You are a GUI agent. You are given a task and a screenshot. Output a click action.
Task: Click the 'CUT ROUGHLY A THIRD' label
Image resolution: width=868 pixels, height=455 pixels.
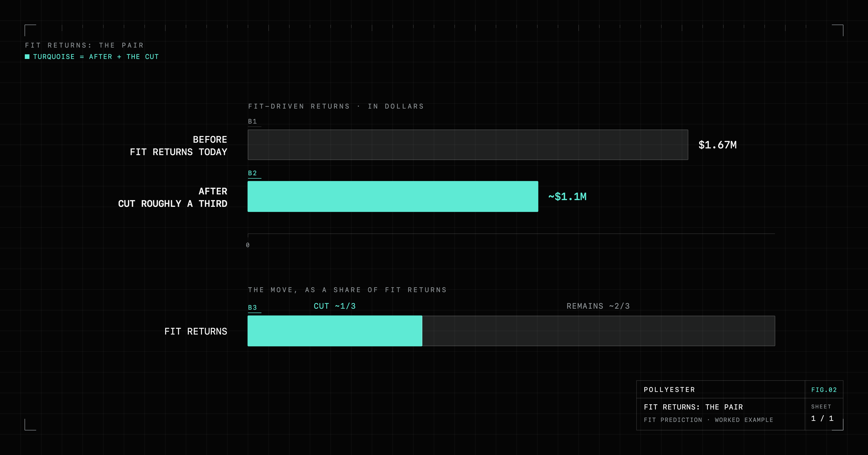click(173, 204)
